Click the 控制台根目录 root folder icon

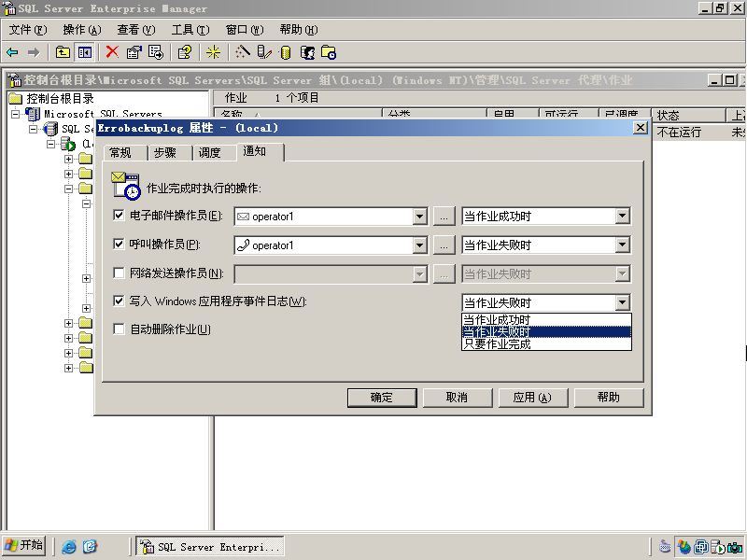click(16, 99)
